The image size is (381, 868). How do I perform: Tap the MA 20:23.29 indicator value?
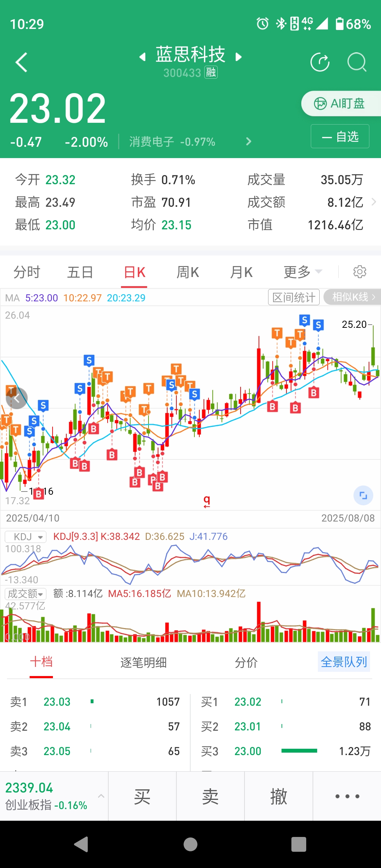[126, 298]
